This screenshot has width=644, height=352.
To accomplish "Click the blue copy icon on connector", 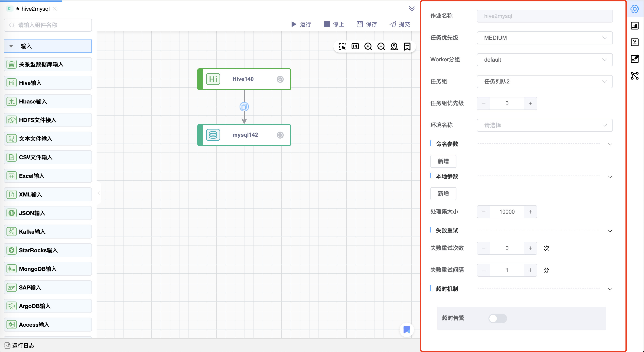I will coord(244,107).
